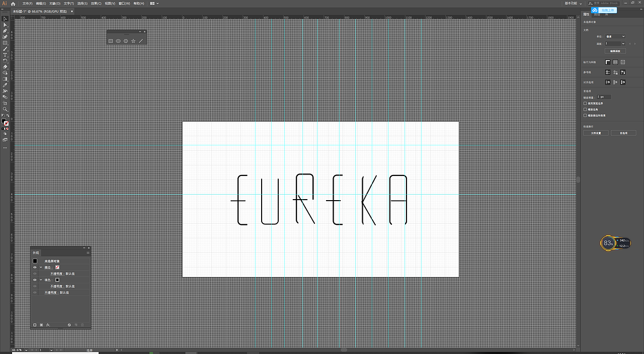Open the 画板 artboard dropdown
644x354 pixels.
point(614,44)
